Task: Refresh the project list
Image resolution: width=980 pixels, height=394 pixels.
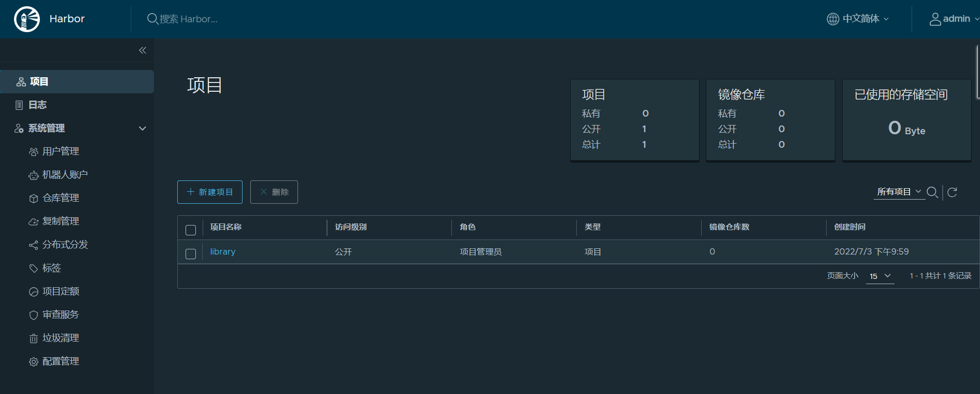Action: click(952, 192)
